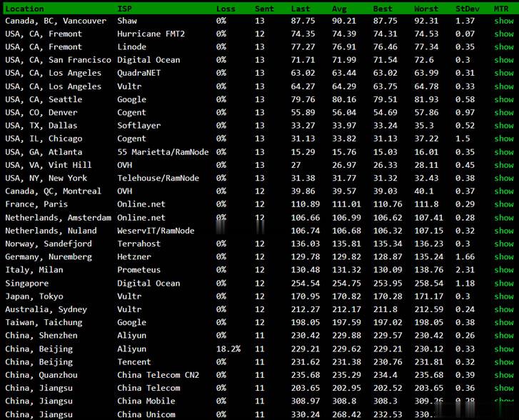Open 'show' for Tencent Beijing row
The height and width of the screenshot is (420, 519).
point(504,362)
